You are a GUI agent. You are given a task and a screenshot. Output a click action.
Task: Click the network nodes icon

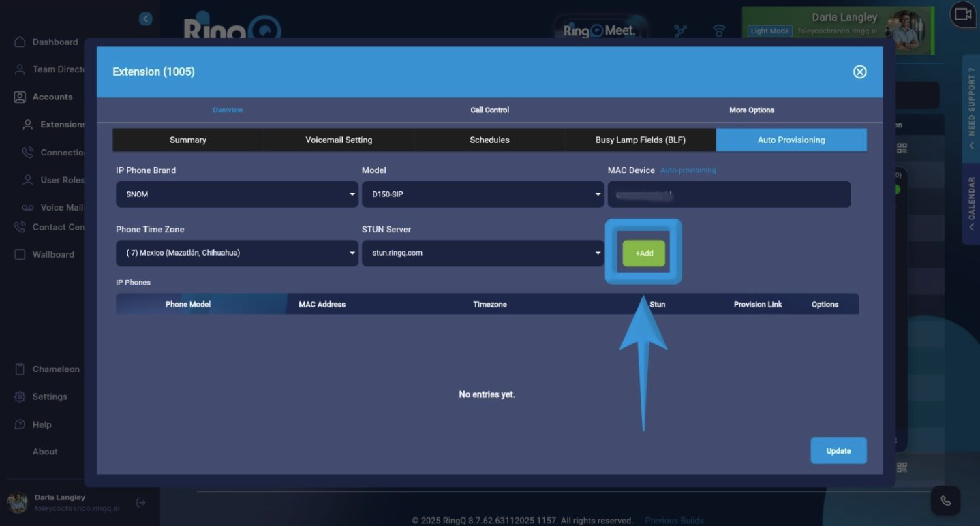coord(680,31)
